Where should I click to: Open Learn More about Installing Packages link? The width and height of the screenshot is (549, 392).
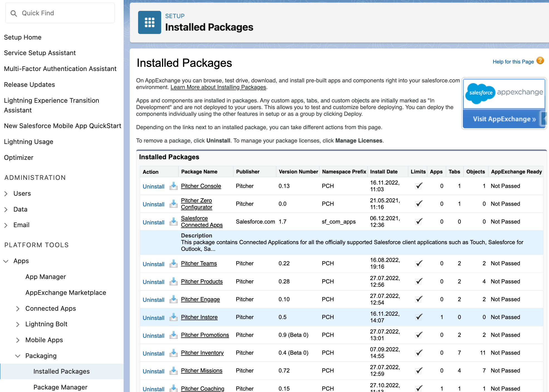point(218,87)
